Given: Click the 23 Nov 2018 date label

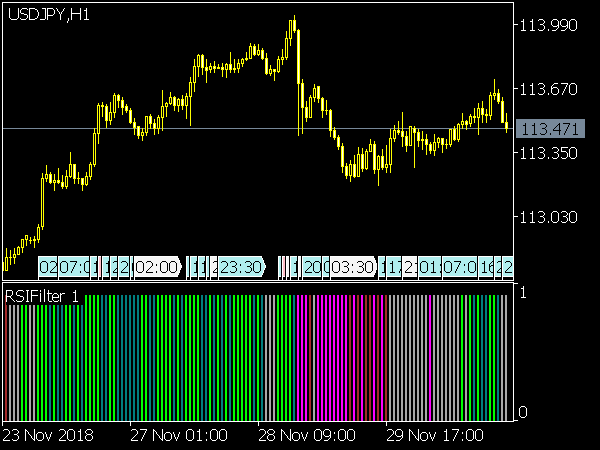Looking at the screenshot, I should click(x=48, y=435).
